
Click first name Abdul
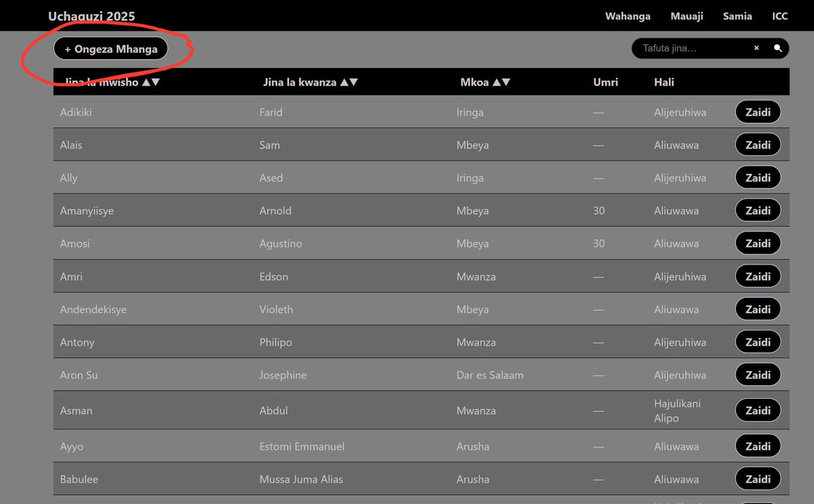[x=274, y=411]
